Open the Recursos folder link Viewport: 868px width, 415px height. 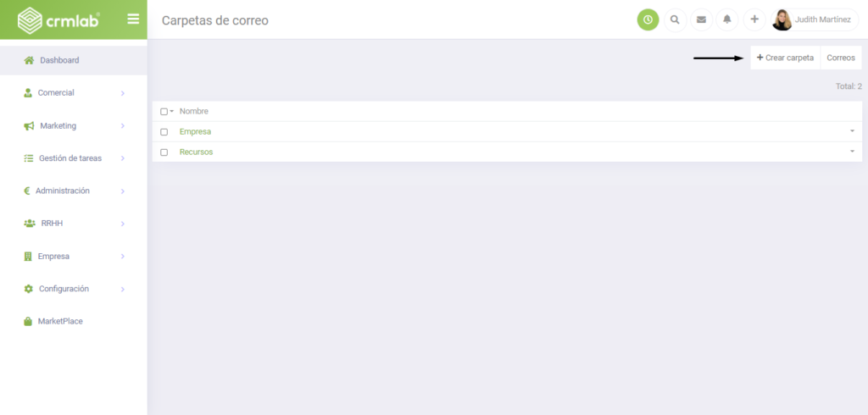(196, 152)
